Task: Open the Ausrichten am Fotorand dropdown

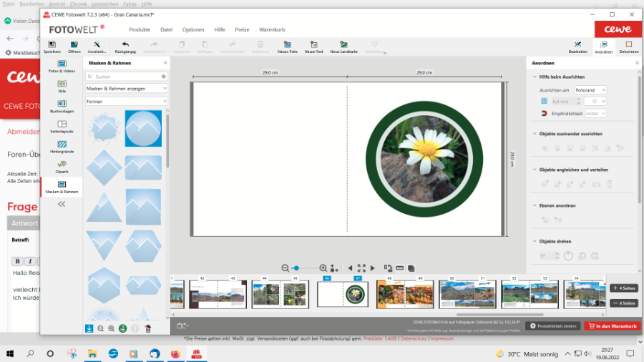Action: tap(590, 90)
